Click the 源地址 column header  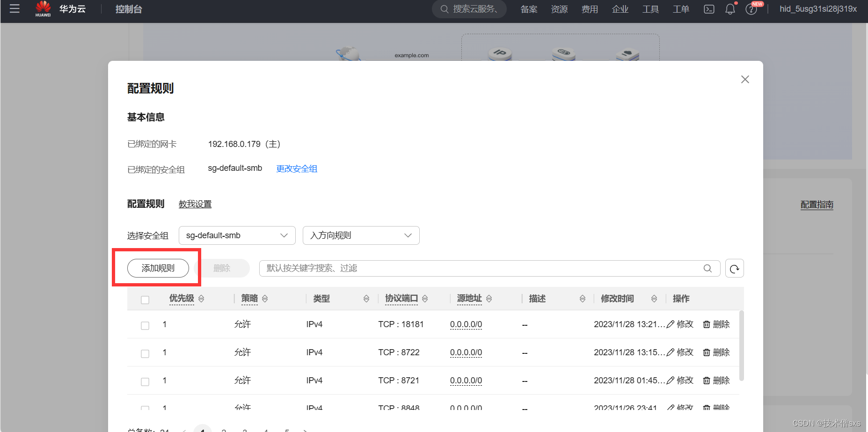coord(469,299)
